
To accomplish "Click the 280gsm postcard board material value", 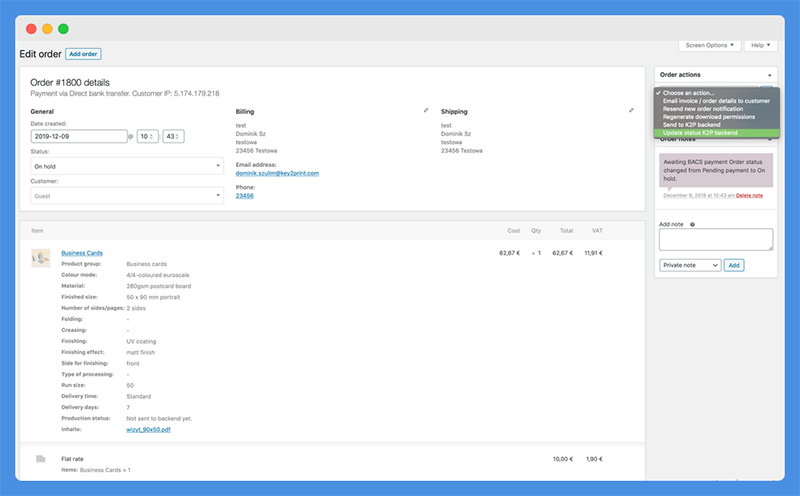I will pos(159,286).
